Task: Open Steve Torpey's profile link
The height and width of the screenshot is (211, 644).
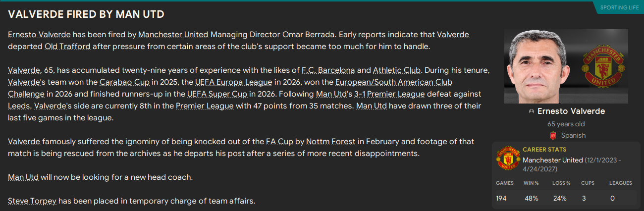Action: point(32,201)
